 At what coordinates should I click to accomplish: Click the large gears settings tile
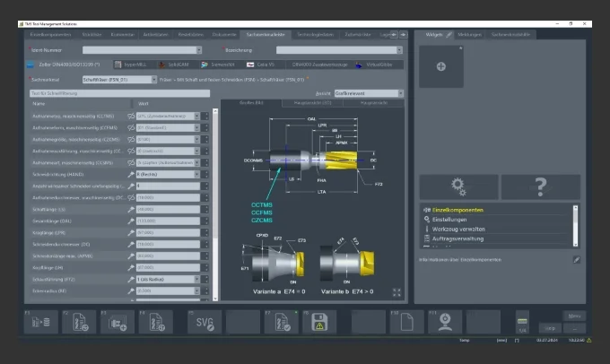point(458,186)
